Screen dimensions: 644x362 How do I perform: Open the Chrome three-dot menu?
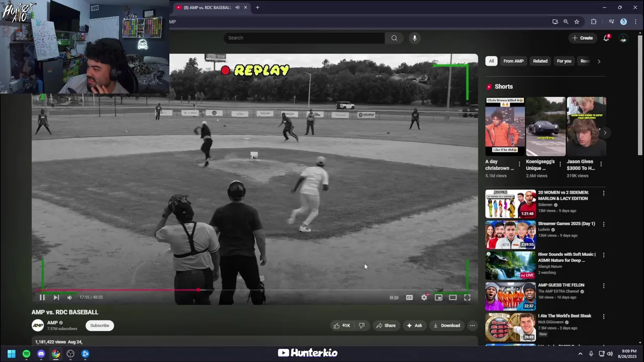(x=636, y=22)
